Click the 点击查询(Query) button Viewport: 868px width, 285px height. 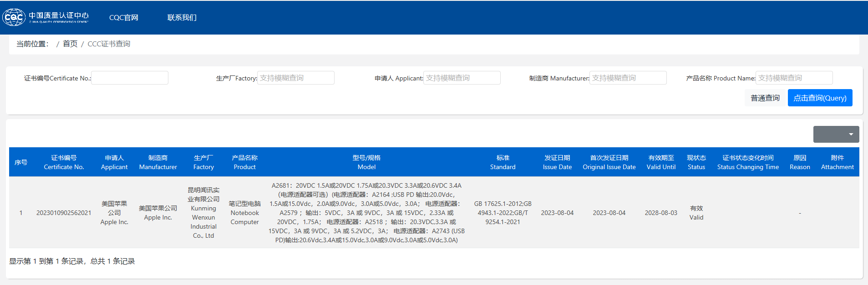[x=820, y=98]
